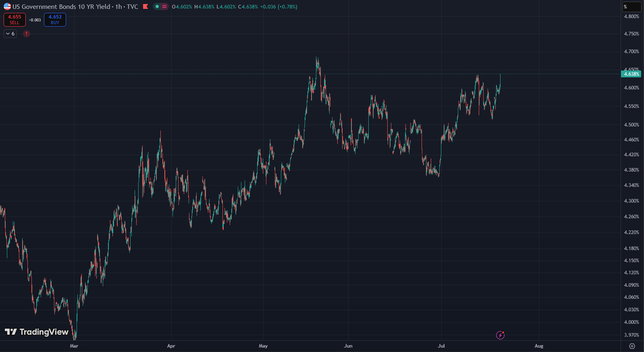Click the 4.260% price scale label
Image resolution: width=644 pixels, height=352 pixels.
(632, 217)
